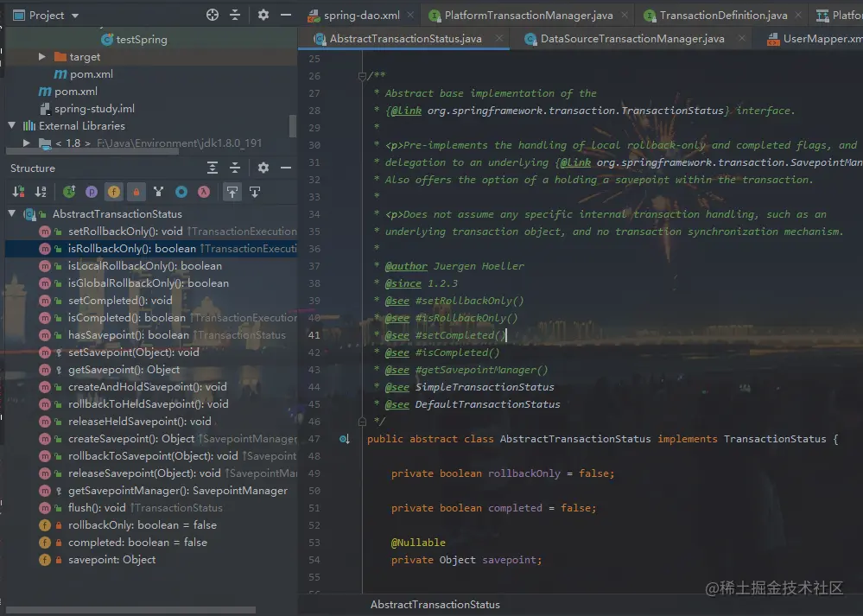This screenshot has height=616, width=863.
Task: Select flush() method in Structure
Action: (x=151, y=507)
